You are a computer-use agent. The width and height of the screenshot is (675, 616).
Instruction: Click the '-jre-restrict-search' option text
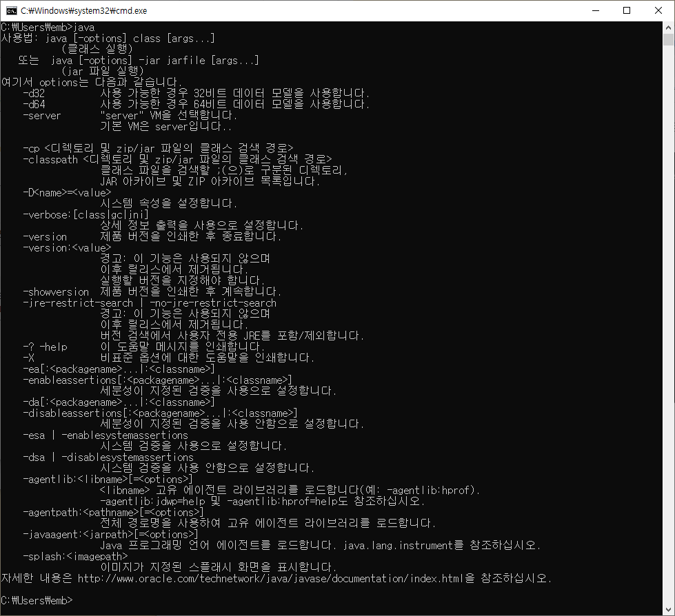pyautogui.click(x=78, y=303)
